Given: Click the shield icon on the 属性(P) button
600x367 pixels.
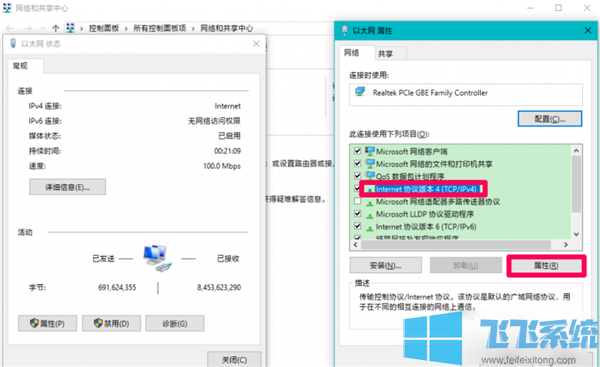Looking at the screenshot, I should tap(34, 323).
